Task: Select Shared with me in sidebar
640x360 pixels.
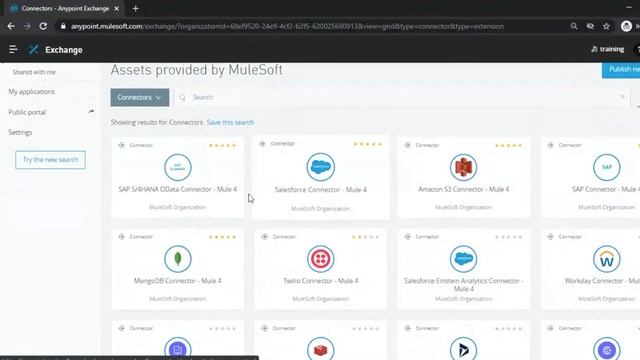Action: point(34,72)
